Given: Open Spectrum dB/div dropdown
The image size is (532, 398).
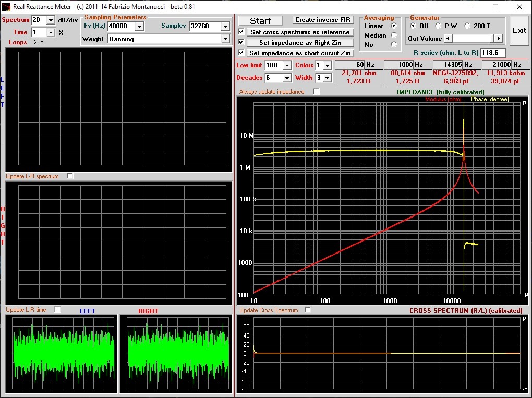Looking at the screenshot, I should [x=51, y=20].
